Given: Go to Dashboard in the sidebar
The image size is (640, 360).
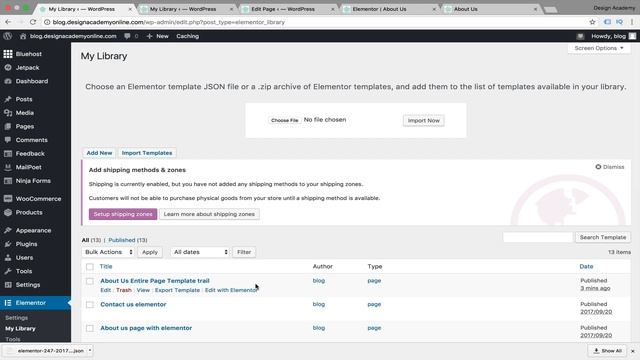Looking at the screenshot, I should tap(31, 81).
